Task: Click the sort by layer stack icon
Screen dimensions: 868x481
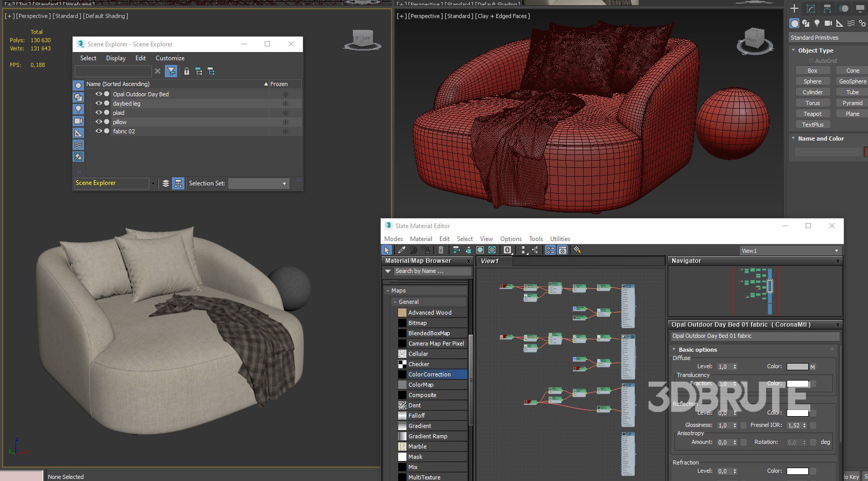Action: point(166,183)
